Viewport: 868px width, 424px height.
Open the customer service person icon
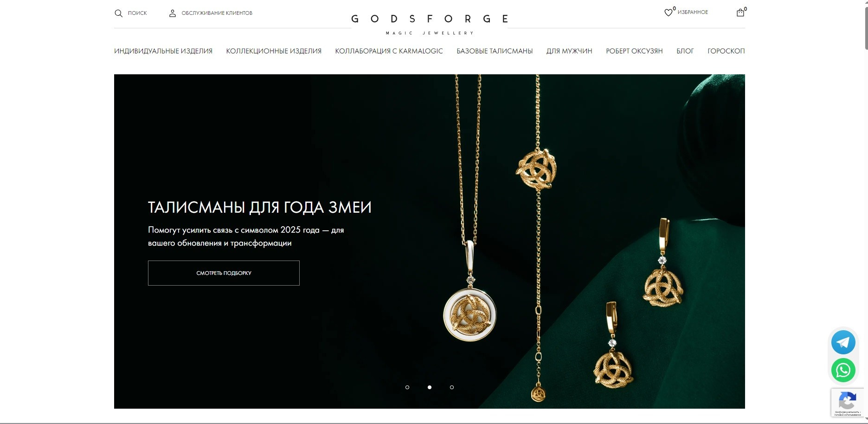pos(173,13)
